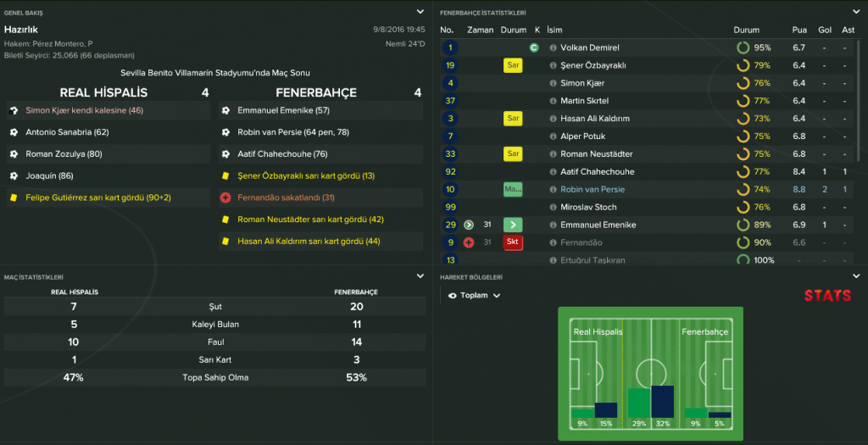Click the own-goal ball icon beside Simon Kjær

pos(14,110)
